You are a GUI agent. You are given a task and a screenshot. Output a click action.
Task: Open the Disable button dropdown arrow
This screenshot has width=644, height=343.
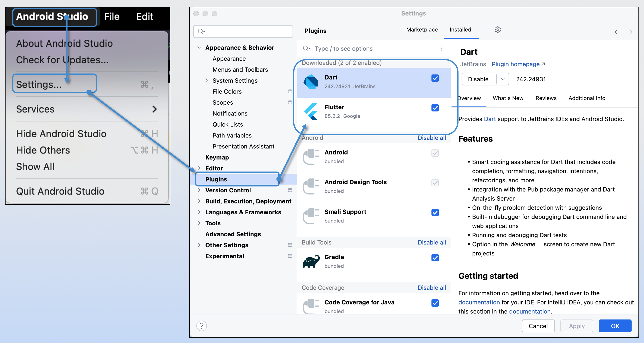503,79
